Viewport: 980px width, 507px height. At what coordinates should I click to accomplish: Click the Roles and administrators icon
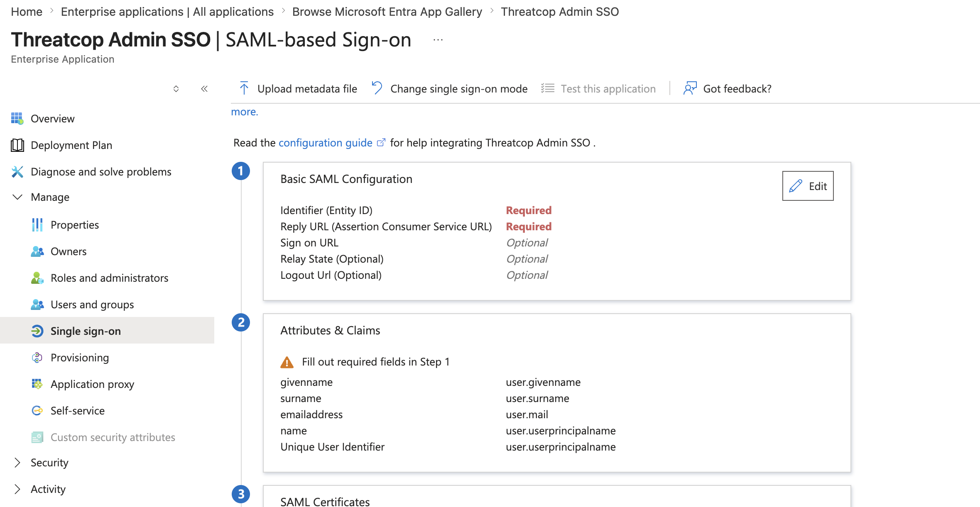coord(37,278)
